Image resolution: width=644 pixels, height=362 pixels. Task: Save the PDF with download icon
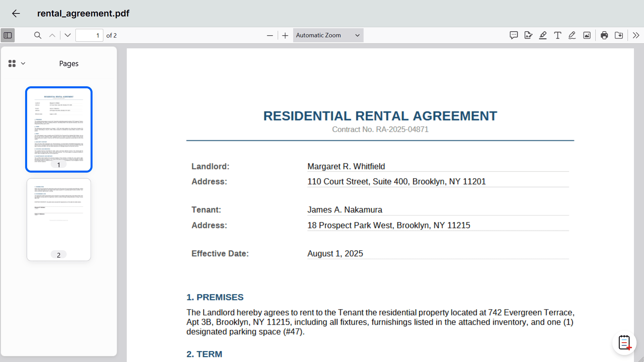tap(619, 35)
